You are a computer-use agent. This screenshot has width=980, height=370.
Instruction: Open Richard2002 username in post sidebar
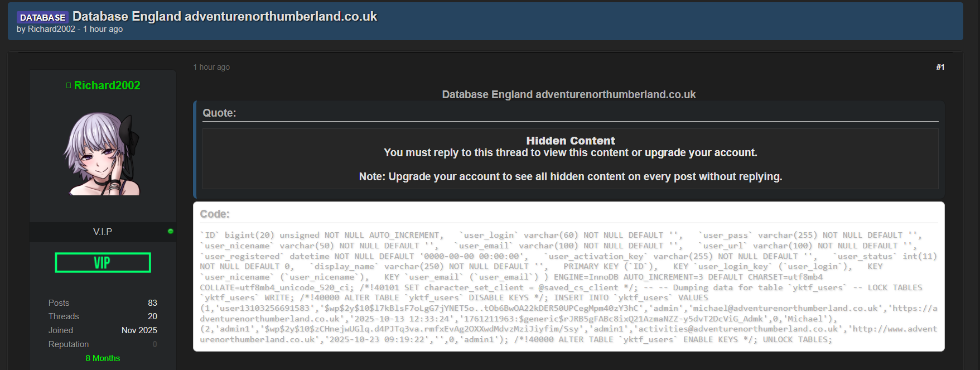point(107,85)
